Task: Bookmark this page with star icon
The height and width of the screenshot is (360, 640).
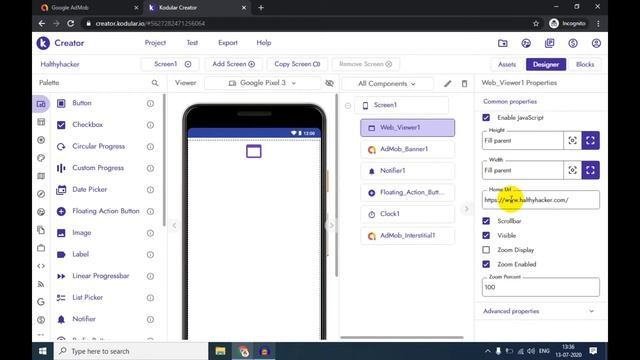Action: [x=536, y=24]
